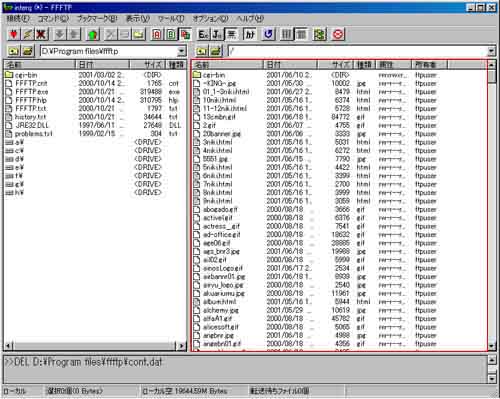
Task: Go up one folder in local pane
Action: pos(14,51)
